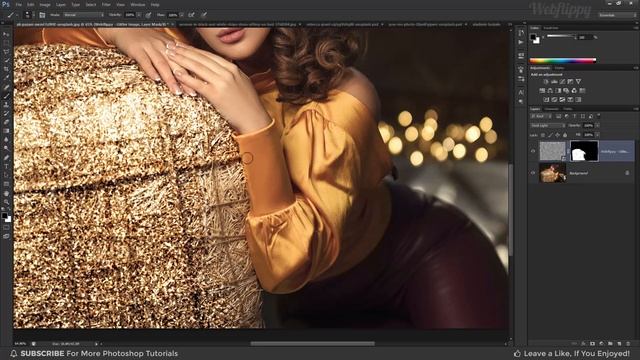The height and width of the screenshot is (360, 640).
Task: Select the Clone Stamp tool
Action: (x=6, y=104)
